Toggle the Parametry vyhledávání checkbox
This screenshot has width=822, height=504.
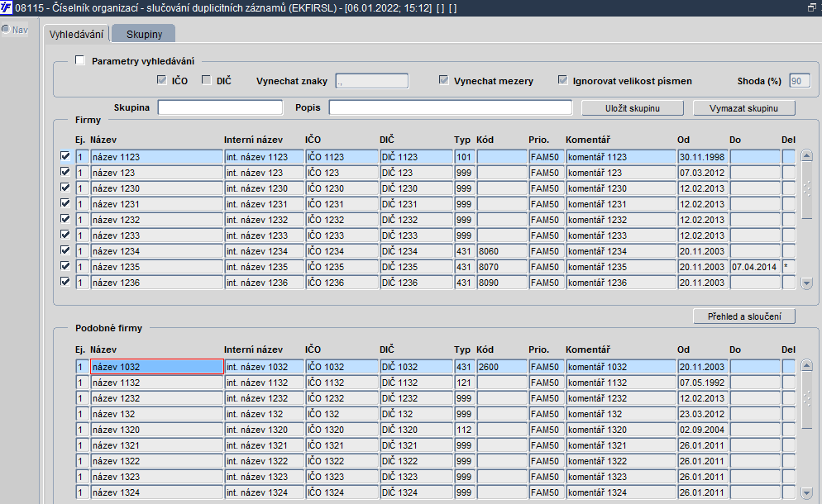[79, 60]
